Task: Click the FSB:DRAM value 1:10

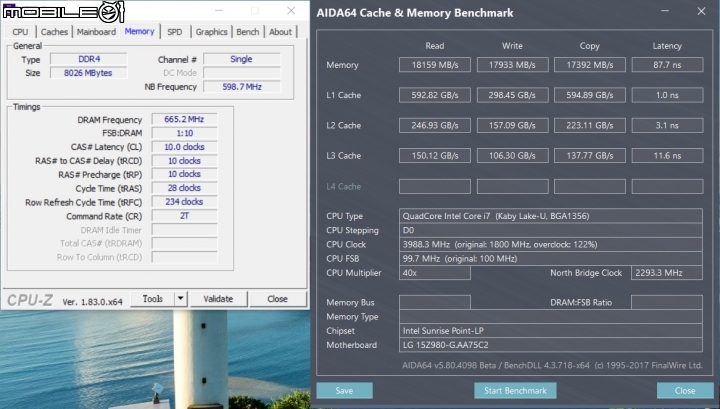Action: pos(184,133)
